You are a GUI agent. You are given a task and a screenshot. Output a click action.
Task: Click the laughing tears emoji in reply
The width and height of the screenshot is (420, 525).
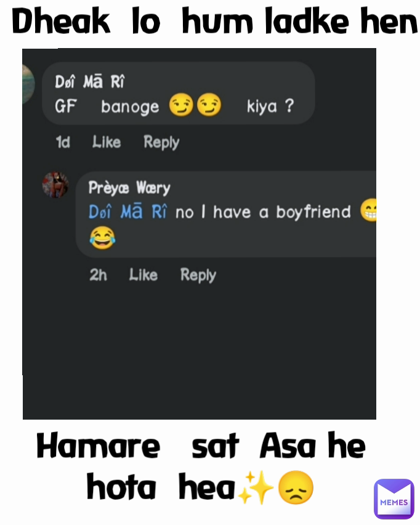pyautogui.click(x=102, y=238)
